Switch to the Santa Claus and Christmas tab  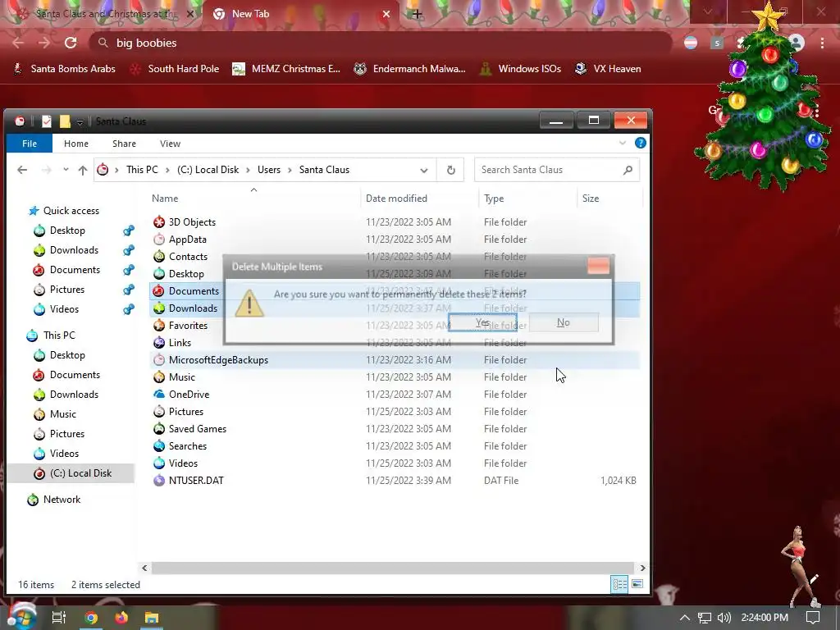[106, 15]
